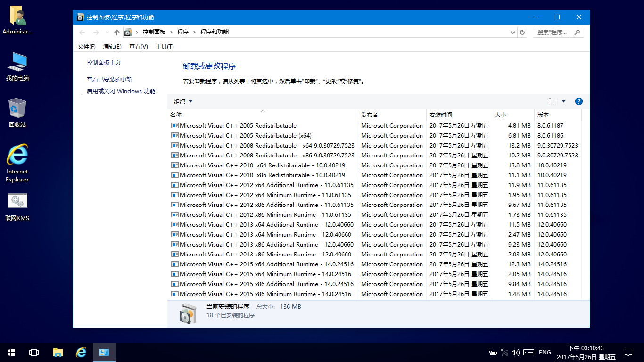Select Visual C++ 2015 x64 Additional Runtime
Image resolution: width=644 pixels, height=362 pixels.
click(375, 264)
